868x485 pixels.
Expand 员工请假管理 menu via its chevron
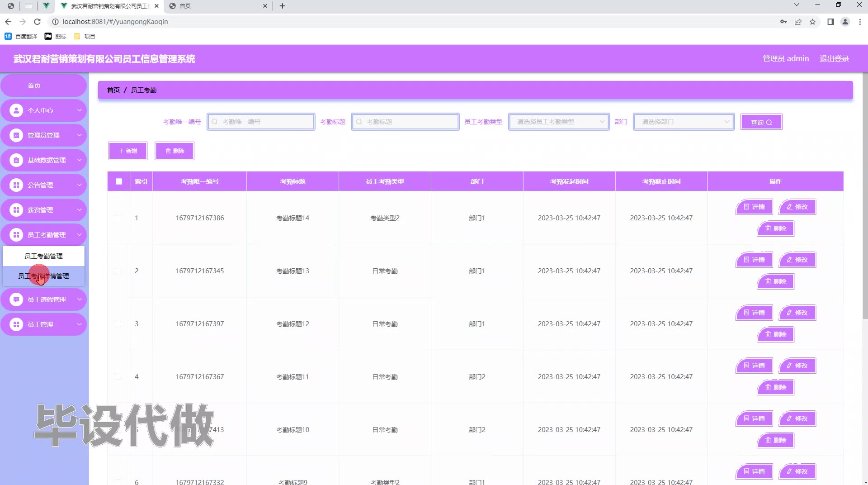pos(80,300)
